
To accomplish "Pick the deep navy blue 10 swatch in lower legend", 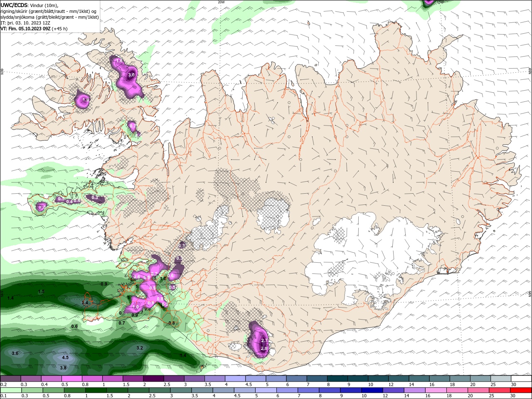I will point(372,390).
